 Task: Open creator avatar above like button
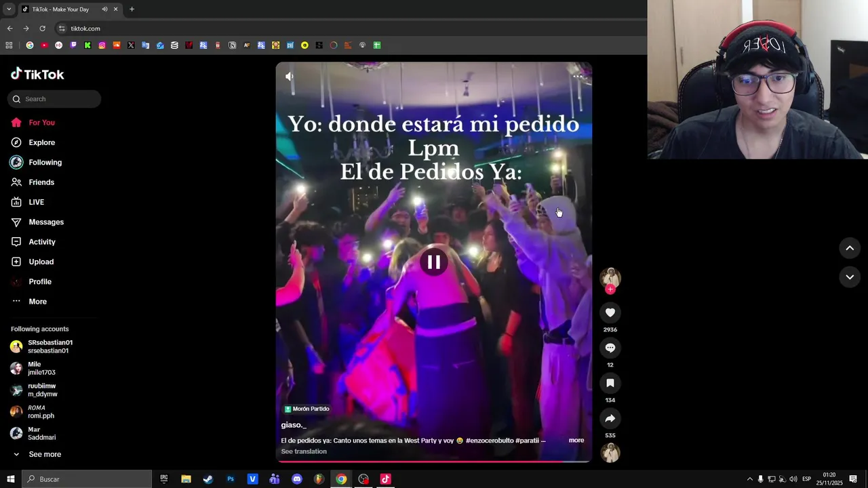[610, 277]
